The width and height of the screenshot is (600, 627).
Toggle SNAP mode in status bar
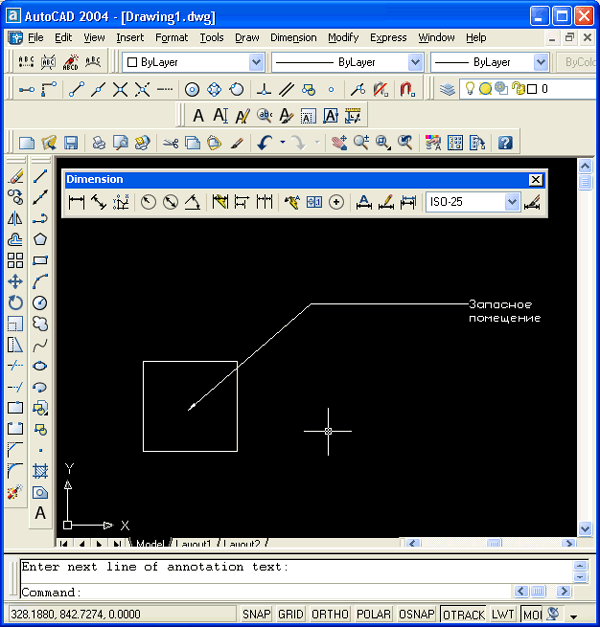(256, 614)
